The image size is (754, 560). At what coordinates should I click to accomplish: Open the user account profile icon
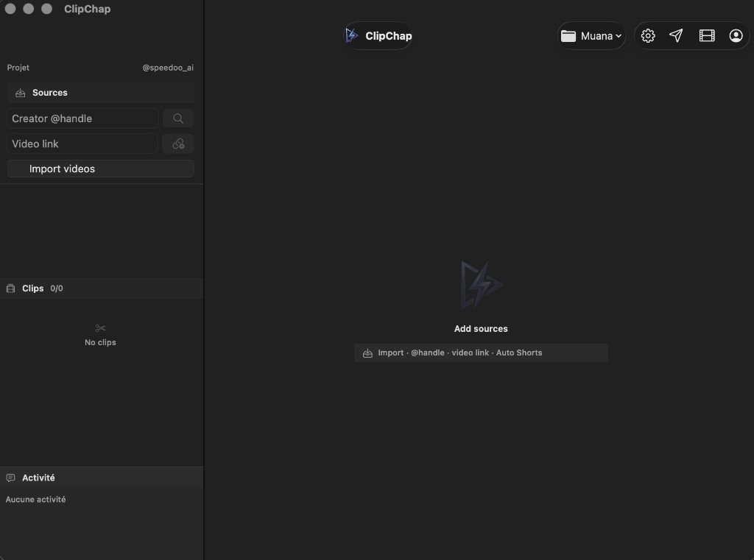[x=736, y=35]
